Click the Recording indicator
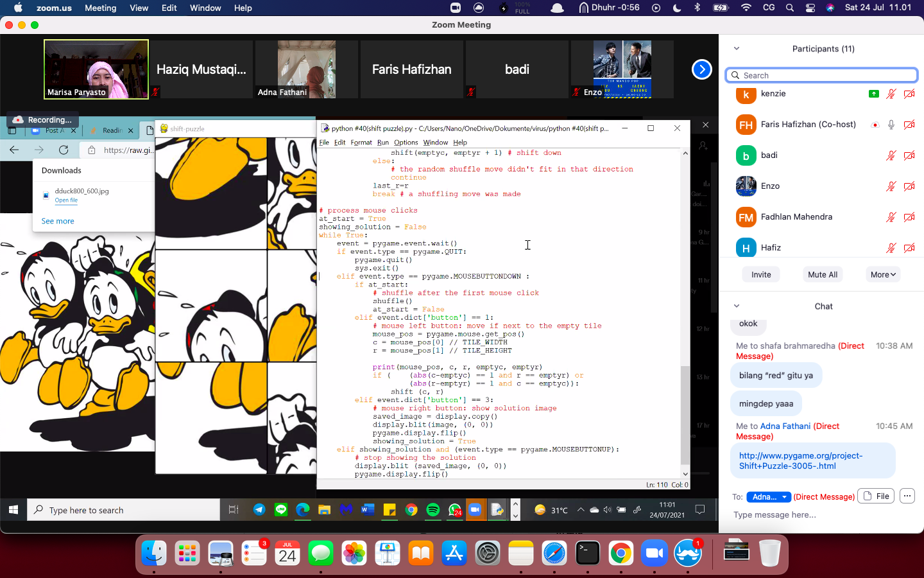Image resolution: width=924 pixels, height=578 pixels. pyautogui.click(x=43, y=119)
